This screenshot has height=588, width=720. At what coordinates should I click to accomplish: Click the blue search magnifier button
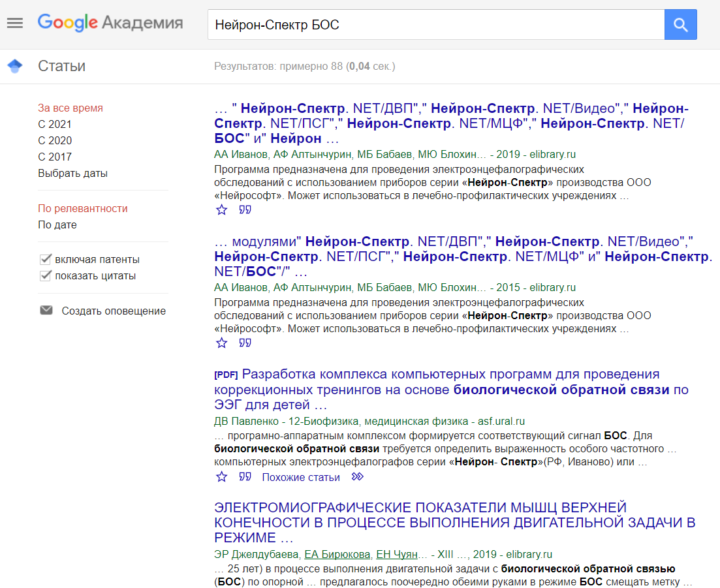pyautogui.click(x=681, y=24)
